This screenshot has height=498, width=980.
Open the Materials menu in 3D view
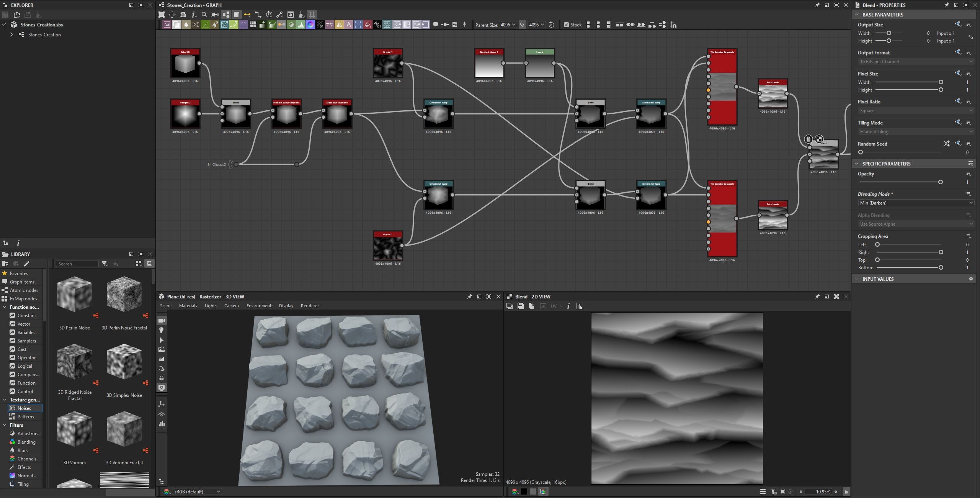point(188,306)
